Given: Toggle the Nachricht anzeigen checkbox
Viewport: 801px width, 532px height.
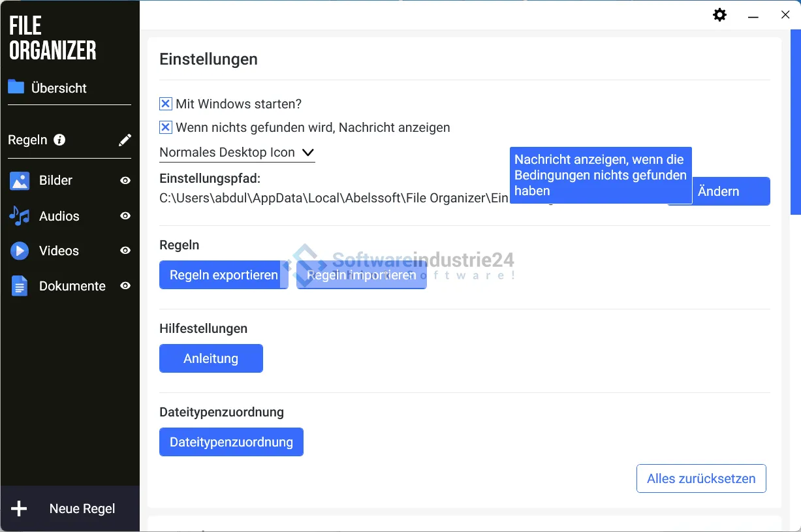Looking at the screenshot, I should 166,127.
